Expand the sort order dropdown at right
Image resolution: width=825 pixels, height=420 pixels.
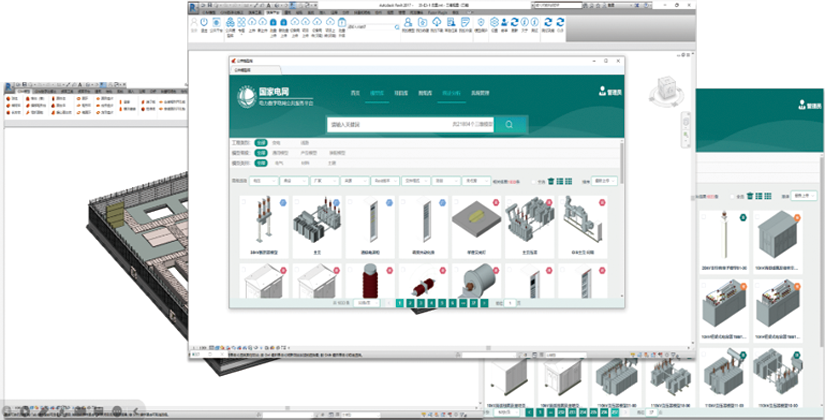tap(605, 181)
